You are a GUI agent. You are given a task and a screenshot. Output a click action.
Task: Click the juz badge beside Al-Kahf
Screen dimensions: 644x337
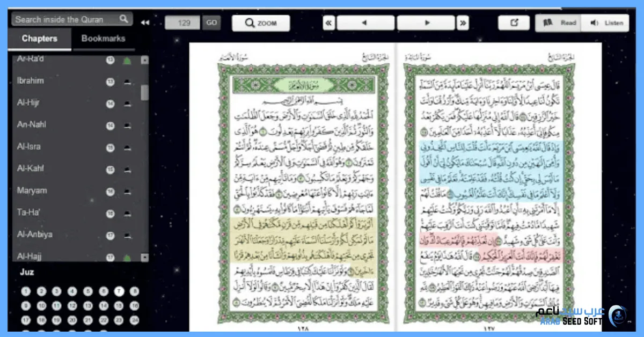click(x=111, y=170)
